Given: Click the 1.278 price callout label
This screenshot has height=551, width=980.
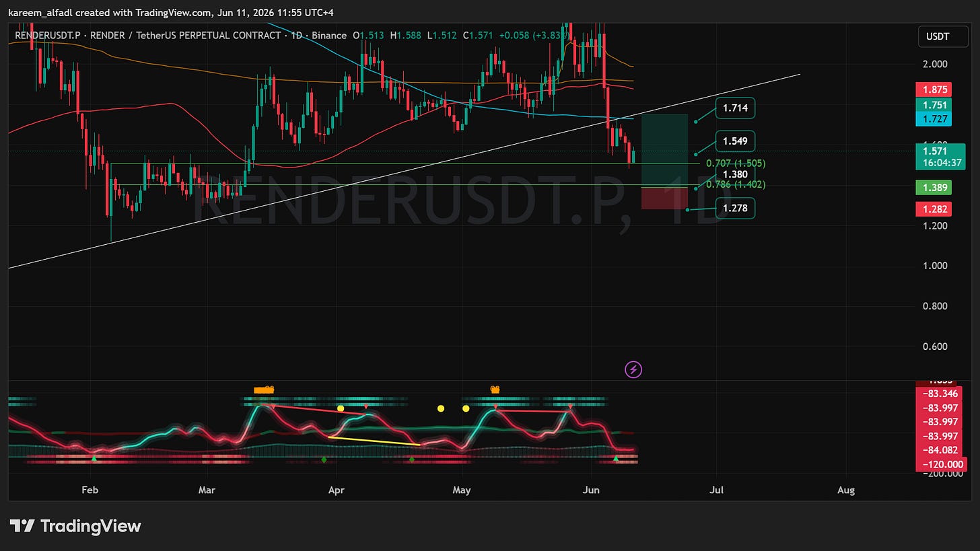Looking at the screenshot, I should click(735, 208).
